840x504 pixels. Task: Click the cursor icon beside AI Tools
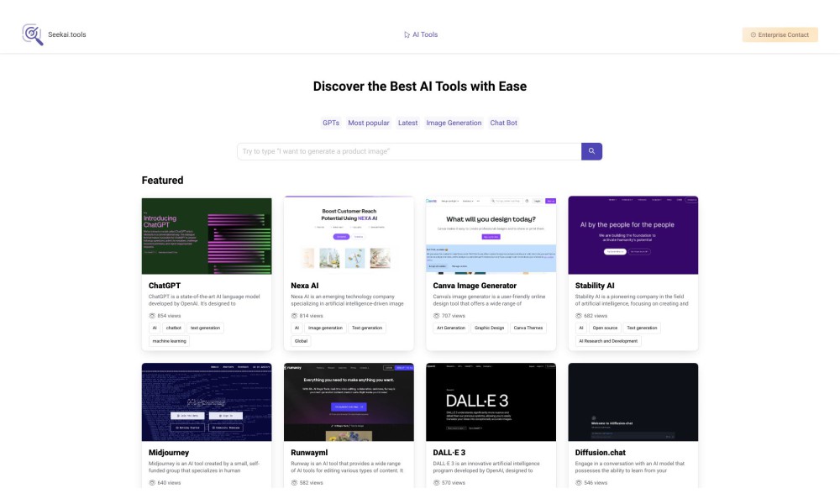coord(407,34)
